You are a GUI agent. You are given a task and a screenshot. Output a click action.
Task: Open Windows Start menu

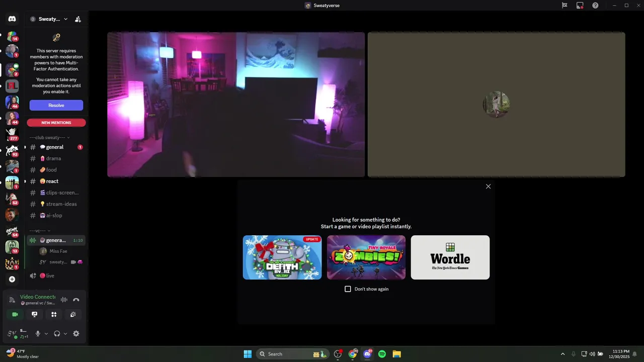[x=248, y=354]
